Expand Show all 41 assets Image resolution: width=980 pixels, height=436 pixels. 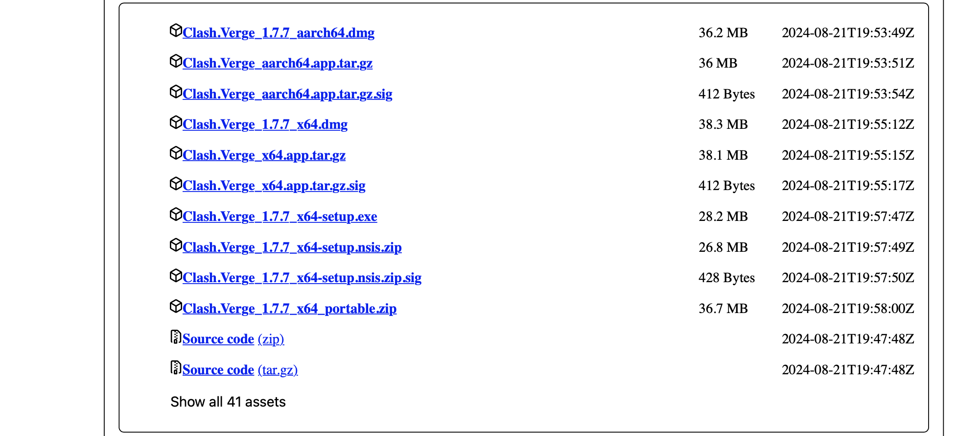[x=228, y=402]
